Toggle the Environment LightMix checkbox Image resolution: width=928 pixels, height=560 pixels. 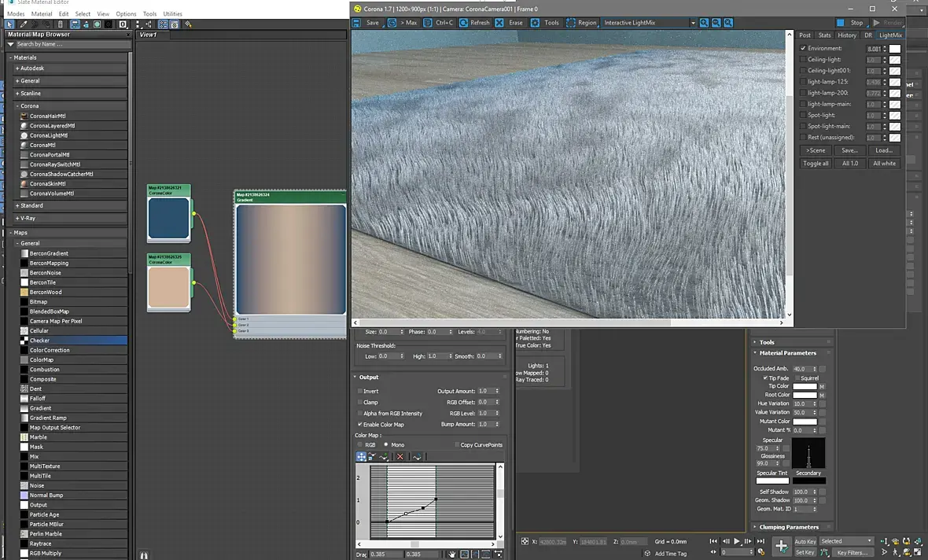tap(803, 49)
